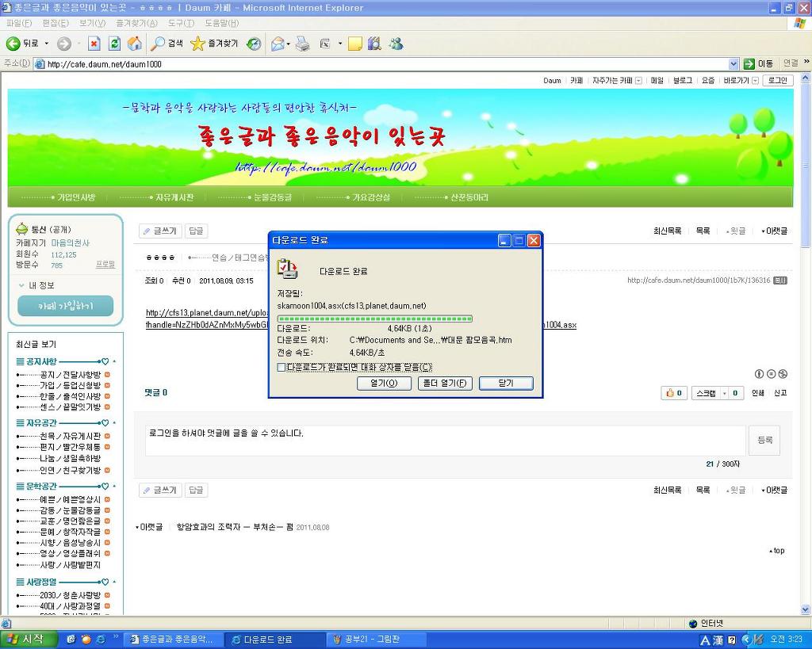This screenshot has width=812, height=649.
Task: Click the Windows 시작 Start button
Action: coord(27,639)
